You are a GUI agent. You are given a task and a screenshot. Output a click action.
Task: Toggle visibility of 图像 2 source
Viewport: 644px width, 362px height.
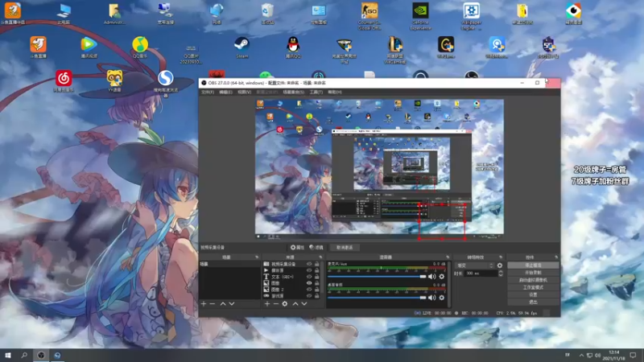[309, 290]
